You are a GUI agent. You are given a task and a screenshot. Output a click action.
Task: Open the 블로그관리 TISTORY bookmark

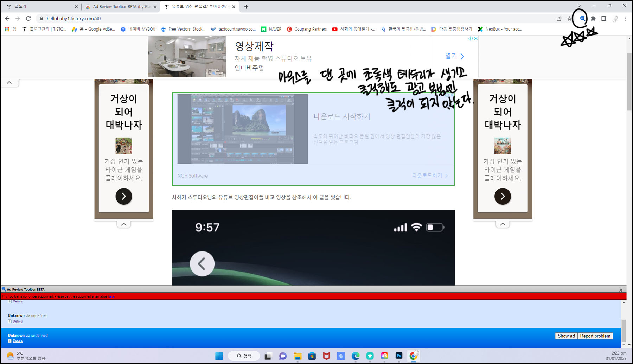(x=44, y=29)
